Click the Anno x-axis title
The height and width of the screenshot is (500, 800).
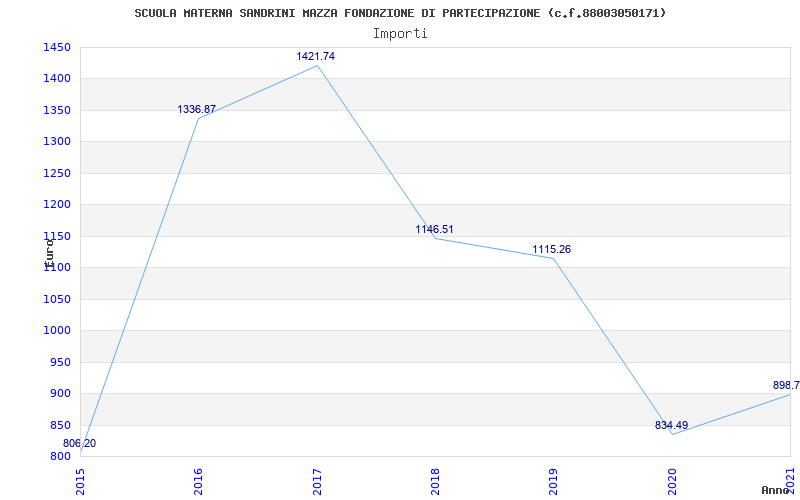point(775,490)
